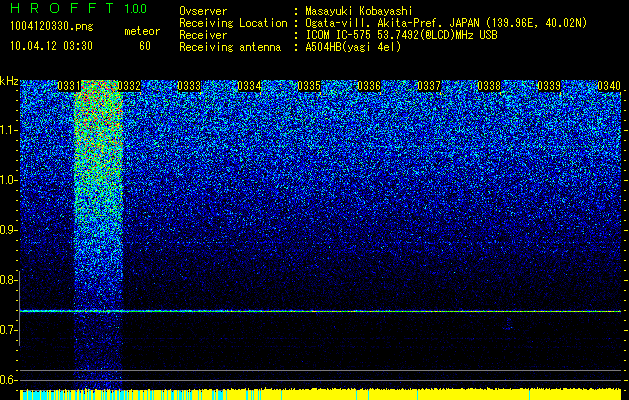Click the 0.8 kHz axis label
The width and height of the screenshot is (629, 400).
pos(8,280)
